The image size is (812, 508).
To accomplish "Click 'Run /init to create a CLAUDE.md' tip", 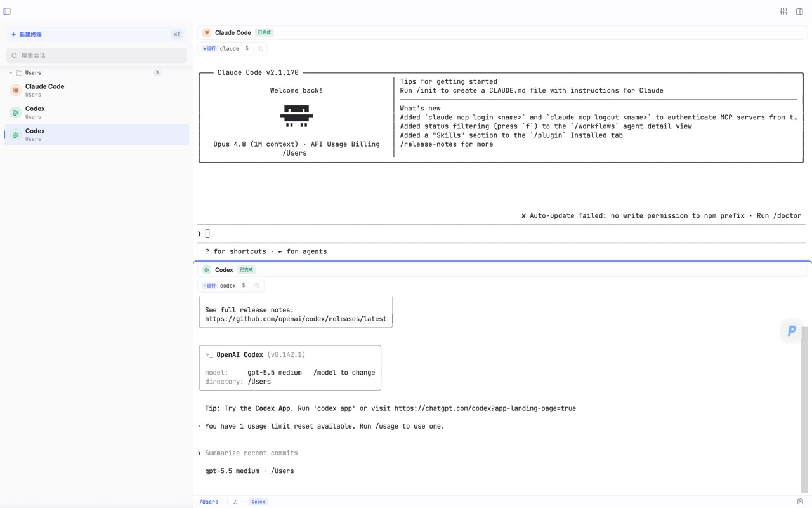I will pyautogui.click(x=531, y=90).
